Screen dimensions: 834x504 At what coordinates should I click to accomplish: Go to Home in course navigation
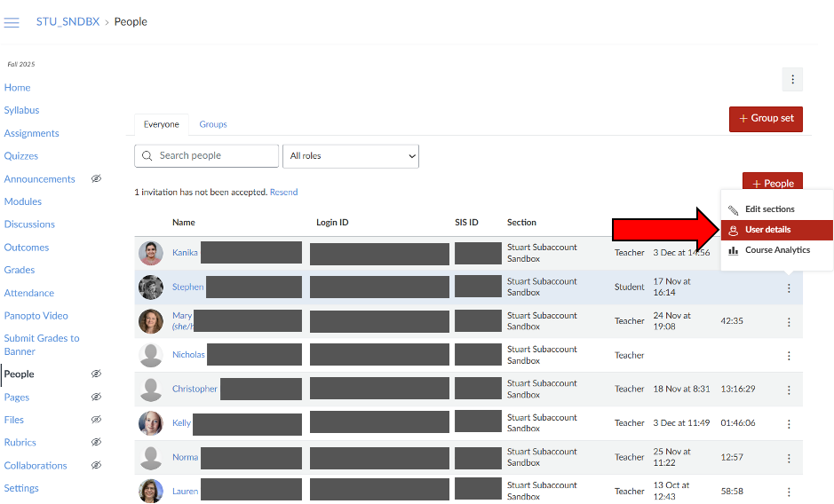17,88
